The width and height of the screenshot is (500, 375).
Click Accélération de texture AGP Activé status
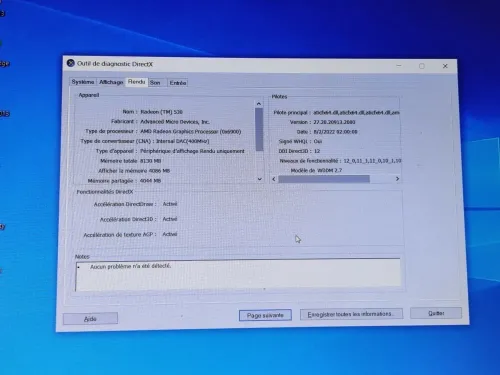tap(170, 234)
